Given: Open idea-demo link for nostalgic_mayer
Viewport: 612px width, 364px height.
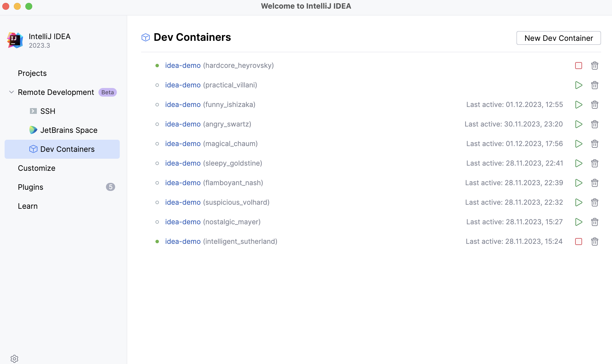Looking at the screenshot, I should [183, 222].
